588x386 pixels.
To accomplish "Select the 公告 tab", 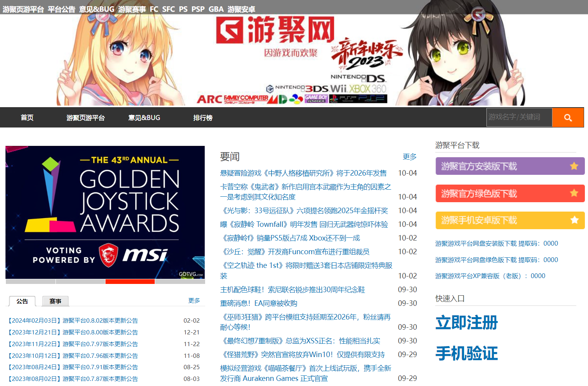I will pos(22,301).
